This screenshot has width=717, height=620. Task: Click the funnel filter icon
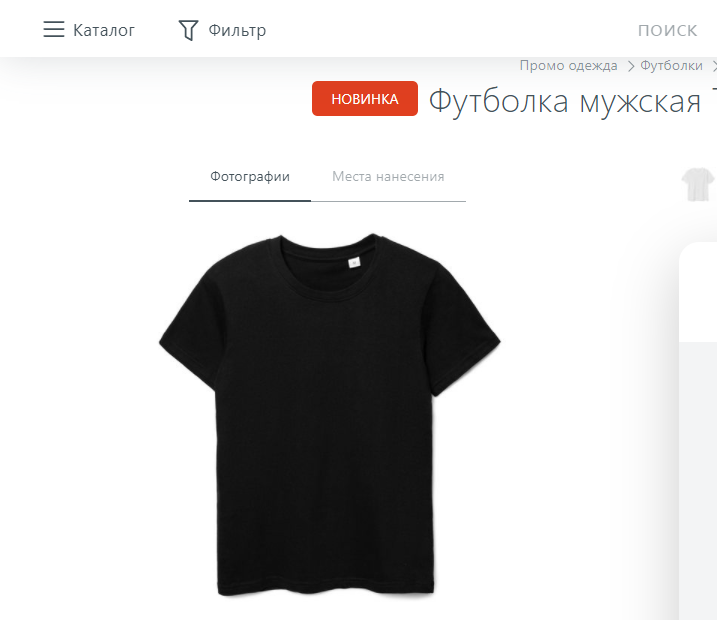click(x=188, y=30)
